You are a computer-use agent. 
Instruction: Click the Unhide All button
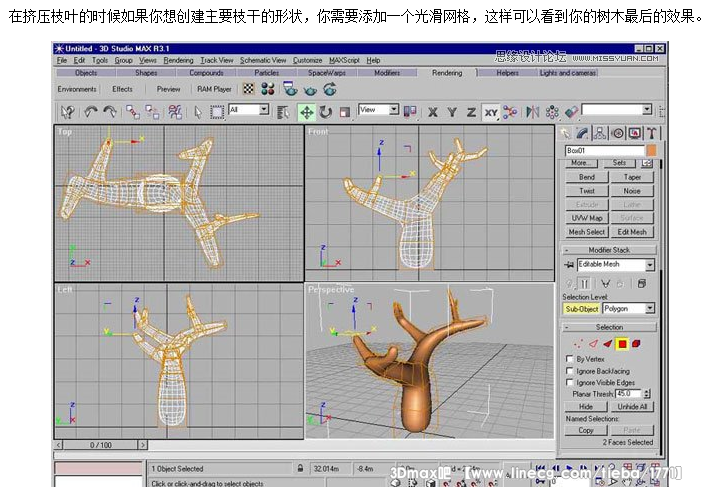[632, 407]
